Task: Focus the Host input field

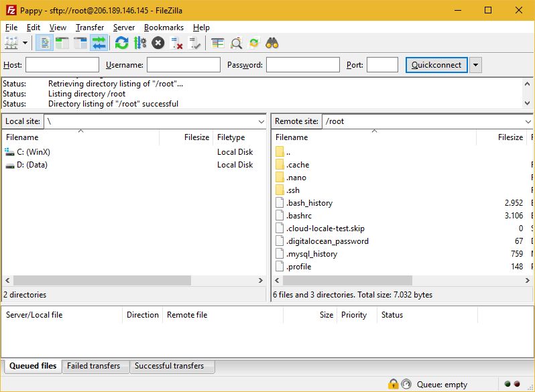Action: [62, 65]
